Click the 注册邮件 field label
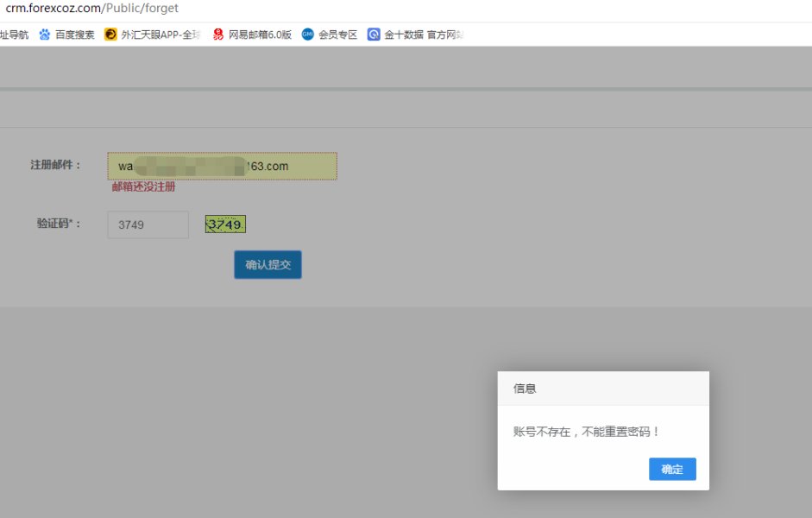The width and height of the screenshot is (812, 518). pos(55,165)
